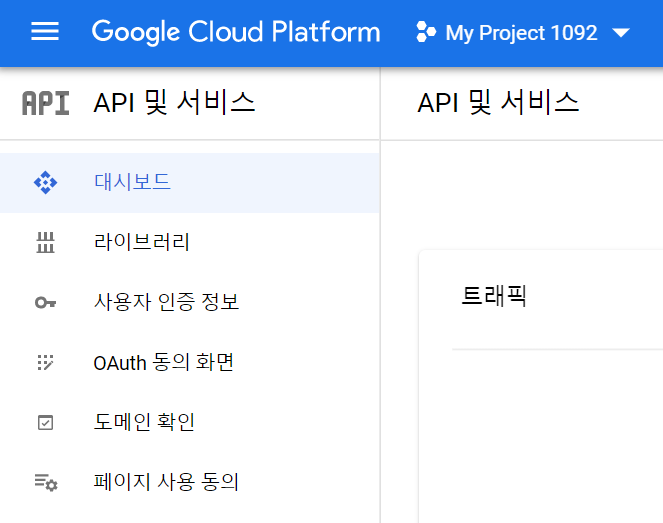
Task: Click the OAuth consent screen icon
Action: pyautogui.click(x=45, y=362)
